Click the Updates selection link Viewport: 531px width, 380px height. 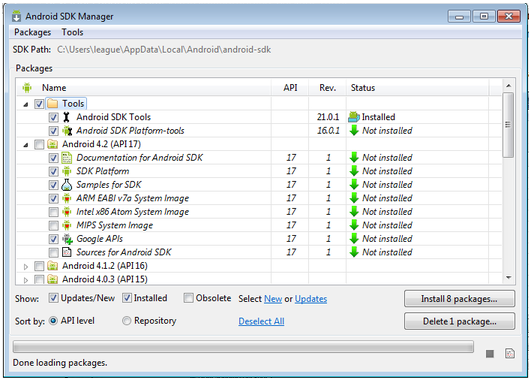pos(311,299)
